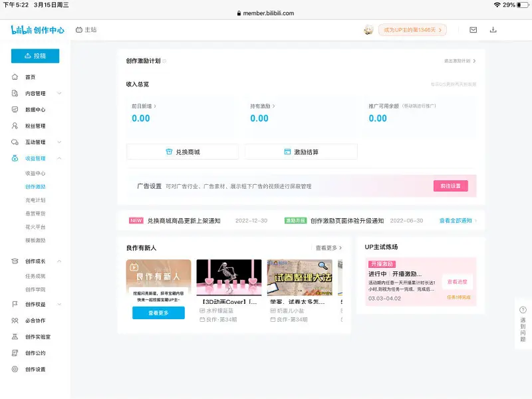
Task: Expand 互动管理 with its chevron
Action: pos(59,142)
